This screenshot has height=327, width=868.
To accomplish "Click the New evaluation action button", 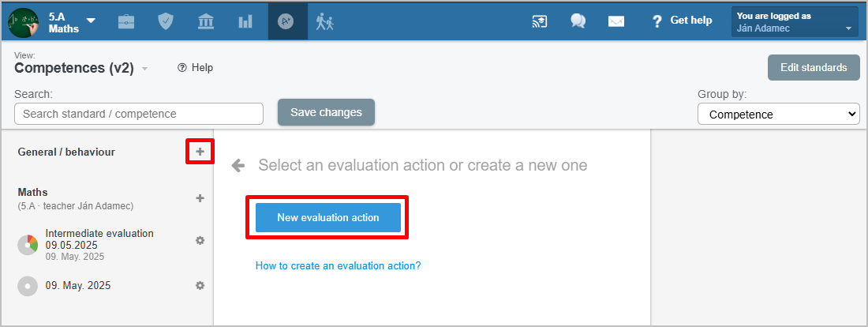I will (x=327, y=217).
